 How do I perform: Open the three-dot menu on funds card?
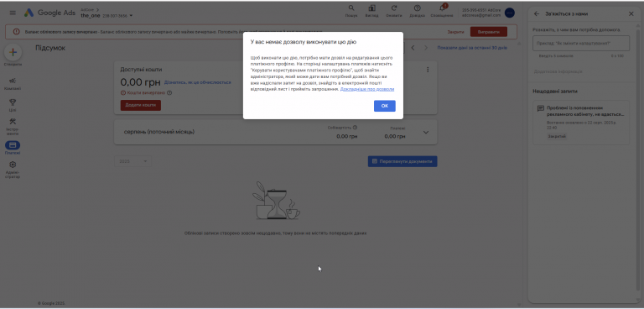(428, 70)
